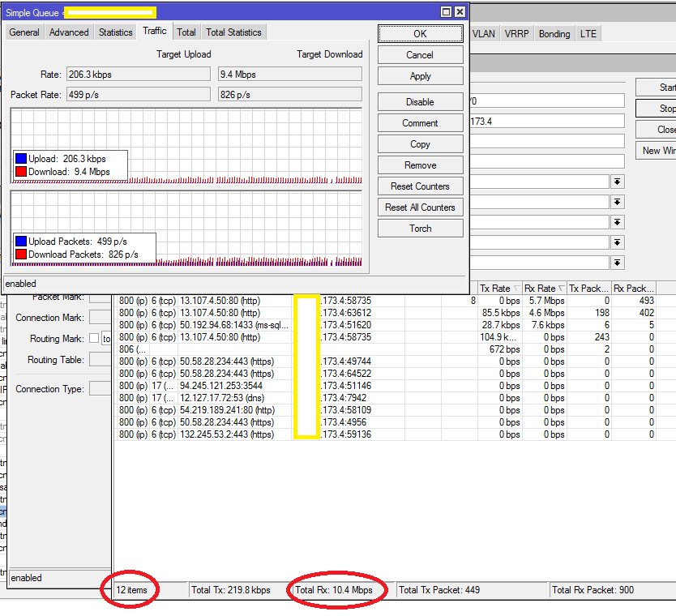Viewport: 676px width, 616px height.
Task: Click the address field containing 173.4
Action: pyautogui.click(x=546, y=121)
